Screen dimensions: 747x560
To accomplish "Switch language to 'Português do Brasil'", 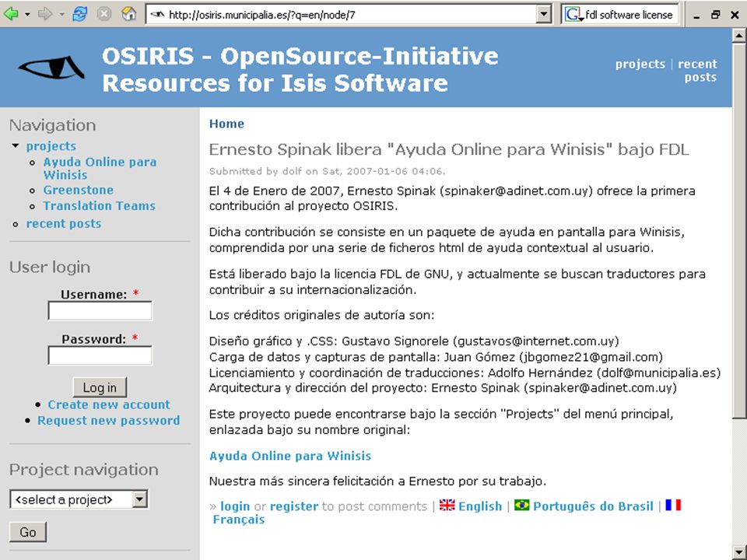I will click(593, 506).
